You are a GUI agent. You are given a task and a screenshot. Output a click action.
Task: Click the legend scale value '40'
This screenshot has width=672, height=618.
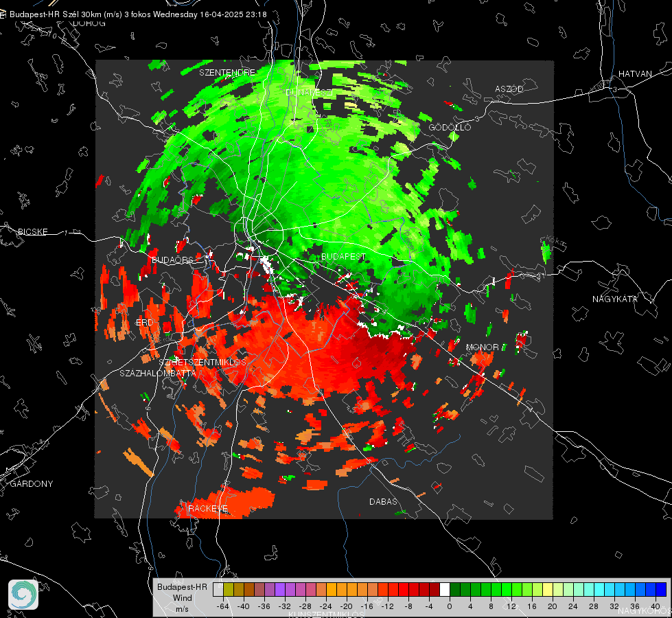[656, 606]
